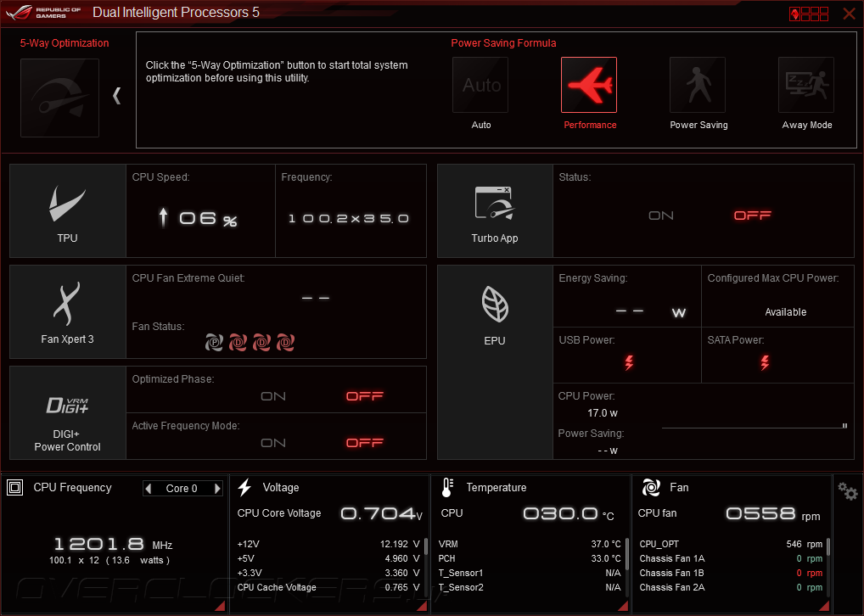Click the ROG Republic of Gamers logo

[x=43, y=13]
